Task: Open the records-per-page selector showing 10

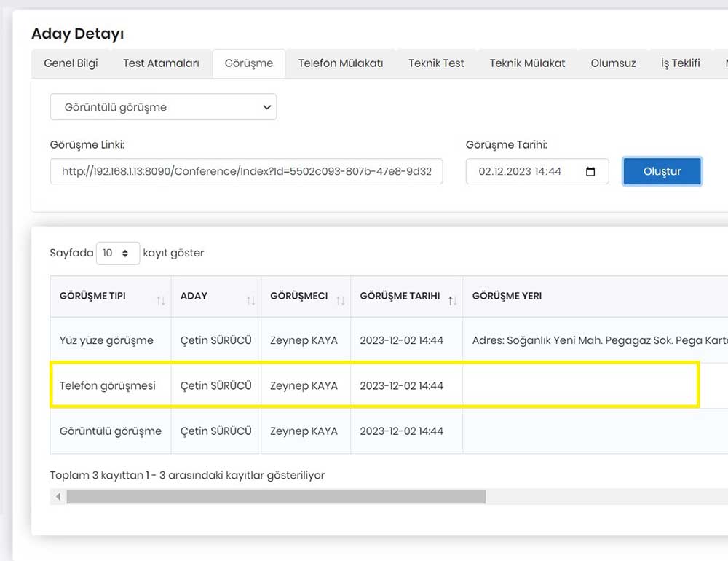Action: pyautogui.click(x=118, y=254)
